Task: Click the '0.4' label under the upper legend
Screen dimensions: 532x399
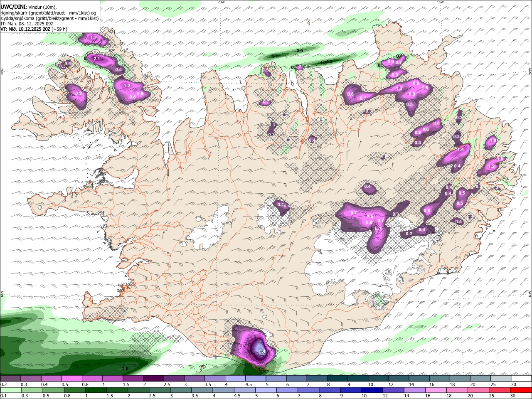Action: 44,384
